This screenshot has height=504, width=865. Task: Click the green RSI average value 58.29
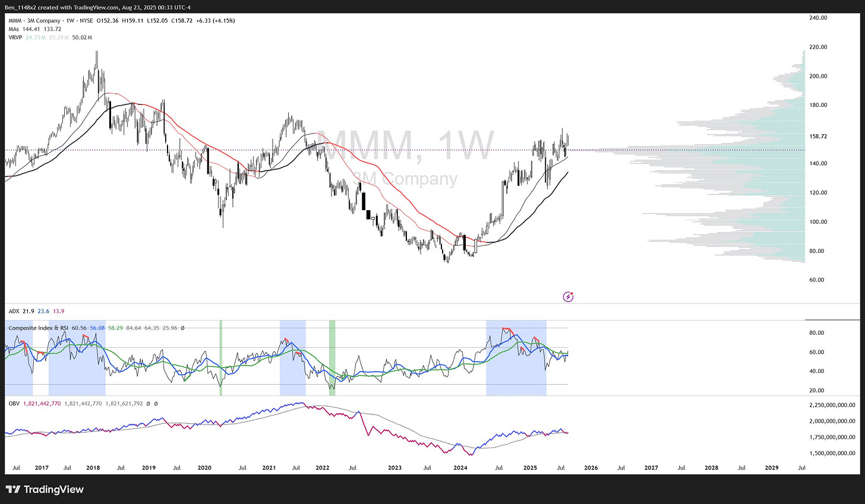point(116,328)
